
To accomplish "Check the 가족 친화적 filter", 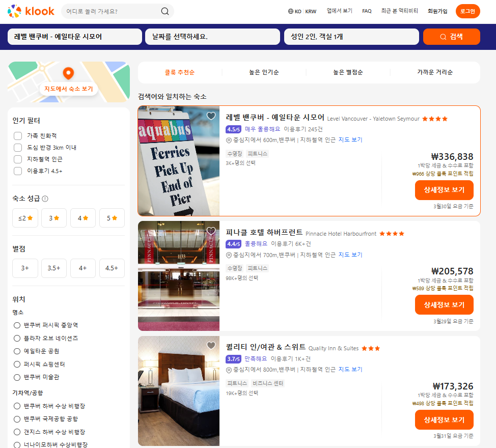I will point(18,136).
